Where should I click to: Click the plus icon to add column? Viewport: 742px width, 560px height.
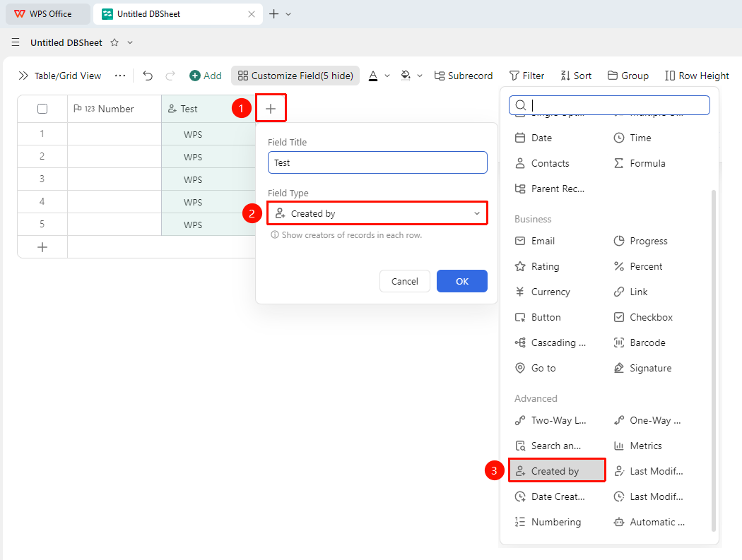[271, 109]
